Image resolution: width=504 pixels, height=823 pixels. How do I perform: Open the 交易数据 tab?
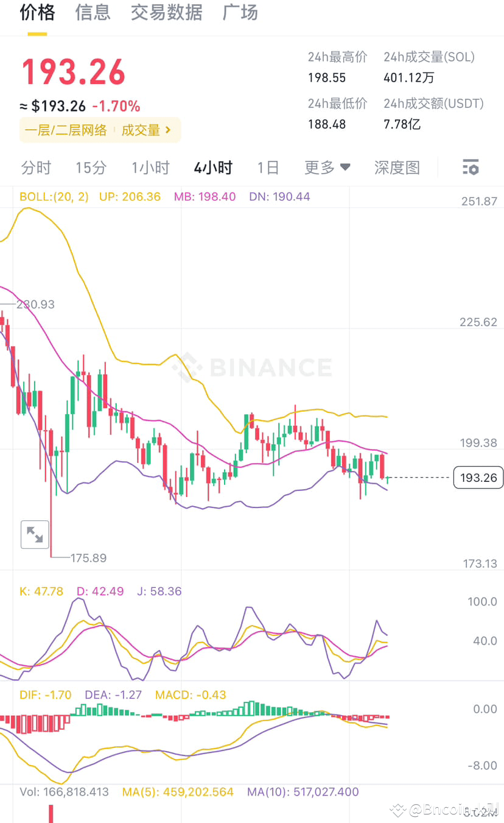point(166,13)
